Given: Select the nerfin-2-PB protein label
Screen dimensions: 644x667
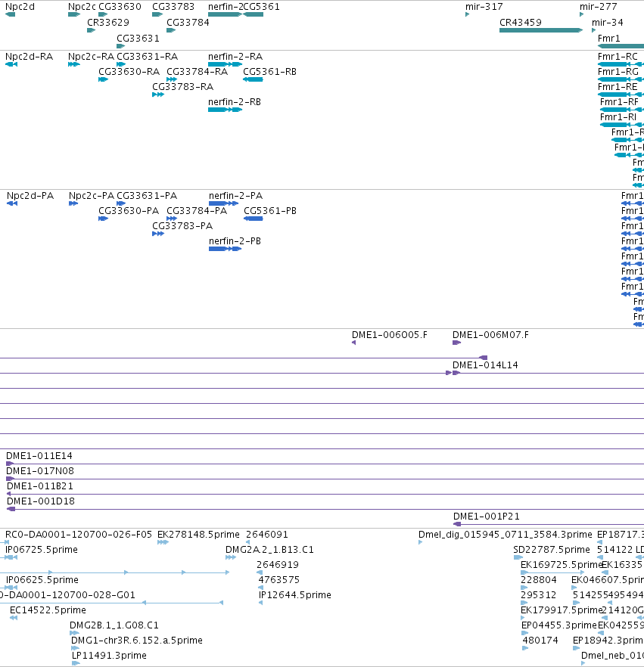Looking at the screenshot, I should 235,241.
